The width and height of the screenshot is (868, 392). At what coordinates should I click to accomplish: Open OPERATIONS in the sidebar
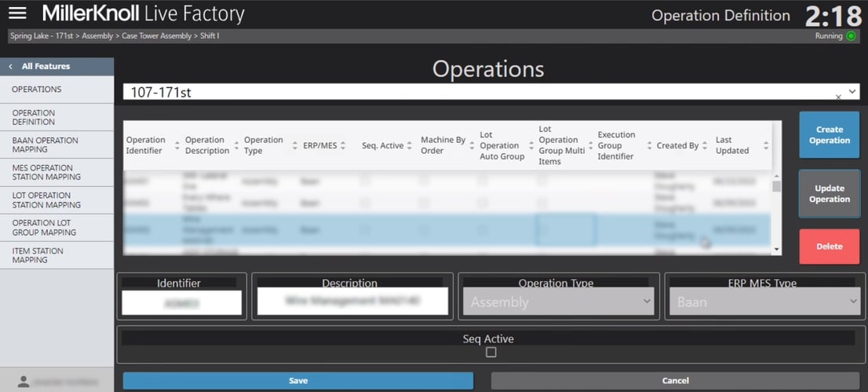(57, 90)
